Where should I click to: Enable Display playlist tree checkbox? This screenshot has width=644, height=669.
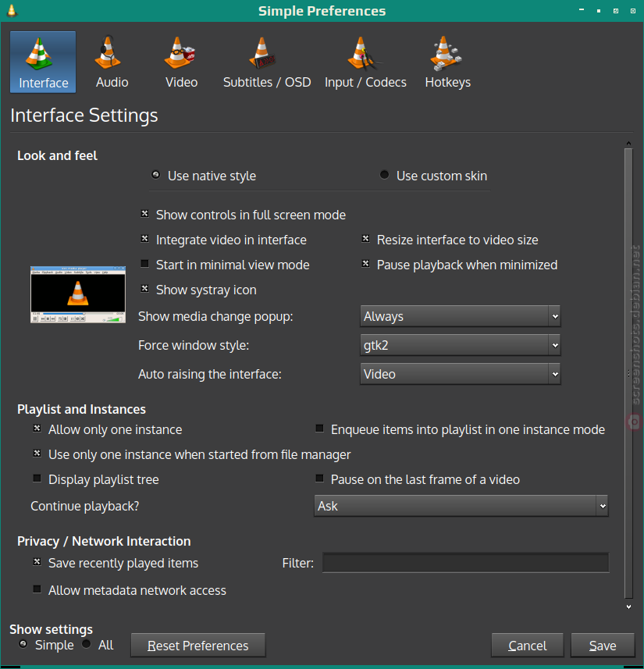37,479
